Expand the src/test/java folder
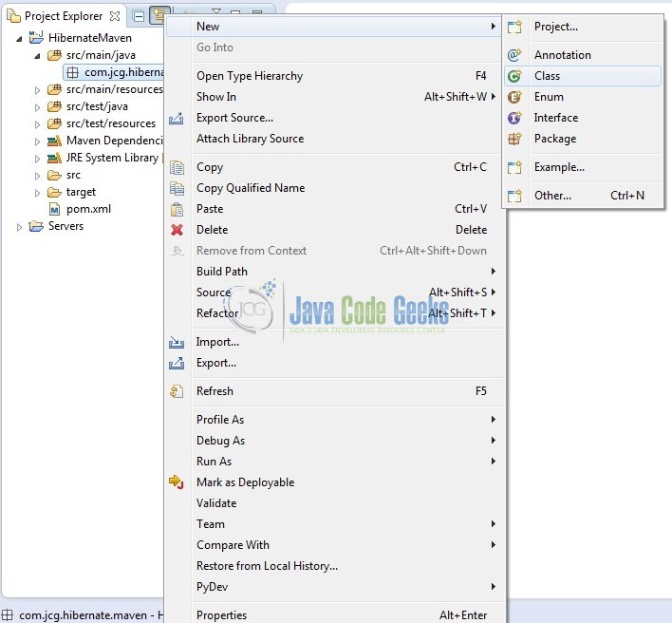Viewport: 672px width, 623px height. tap(37, 107)
